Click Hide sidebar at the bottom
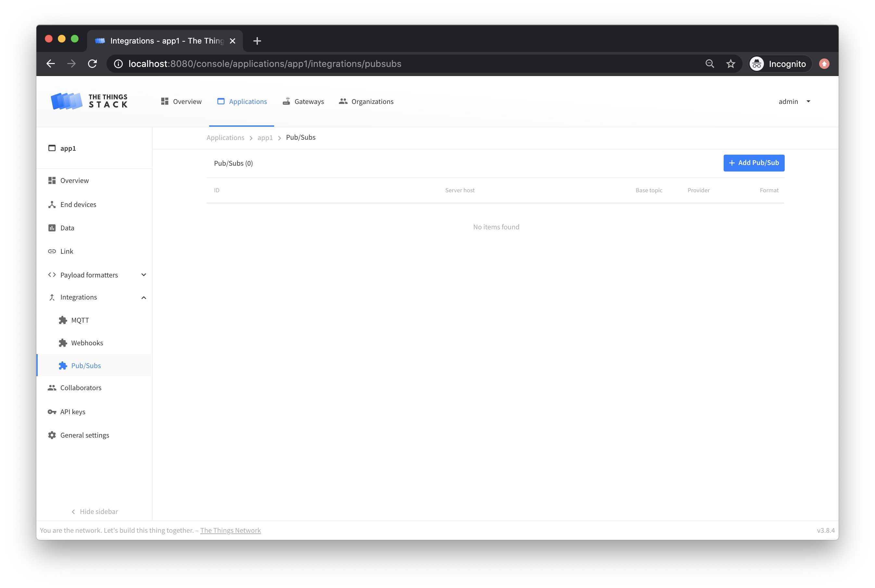 pos(94,511)
